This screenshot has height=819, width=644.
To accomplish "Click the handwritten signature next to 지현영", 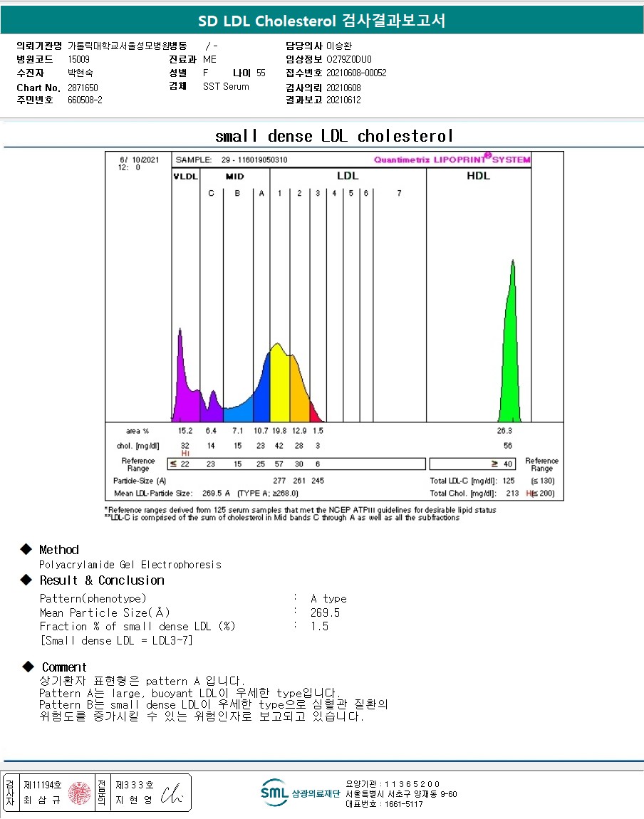I will pyautogui.click(x=172, y=793).
